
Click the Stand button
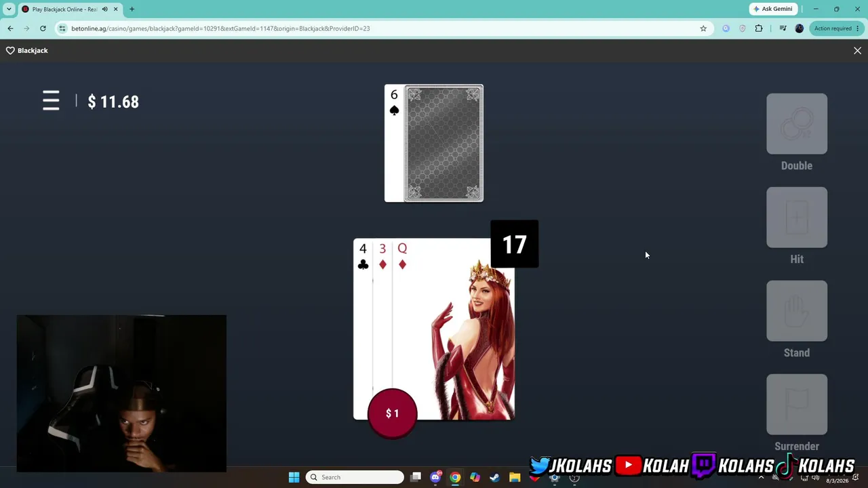click(797, 311)
